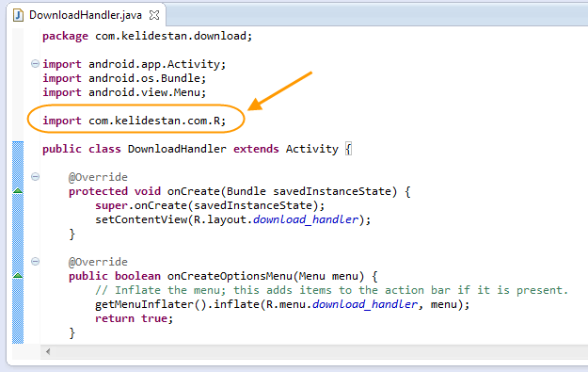Click the override indicator triangle beside onCreate
The width and height of the screenshot is (588, 372).
pyautogui.click(x=18, y=191)
